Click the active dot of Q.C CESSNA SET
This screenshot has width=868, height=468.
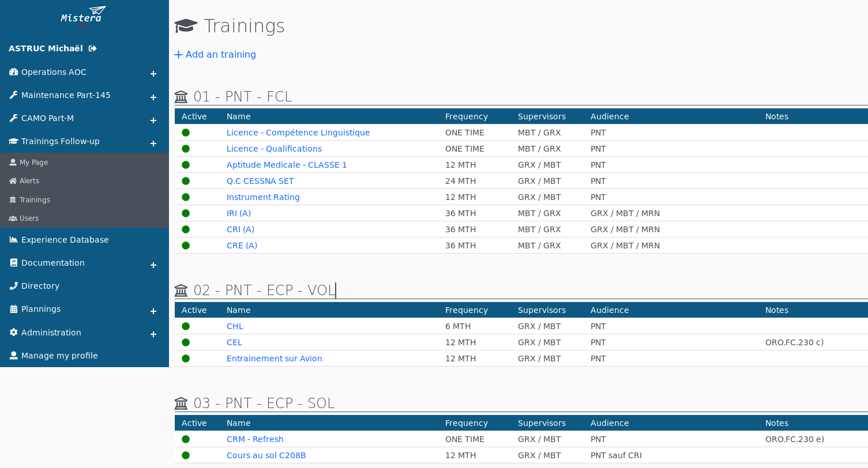point(186,181)
